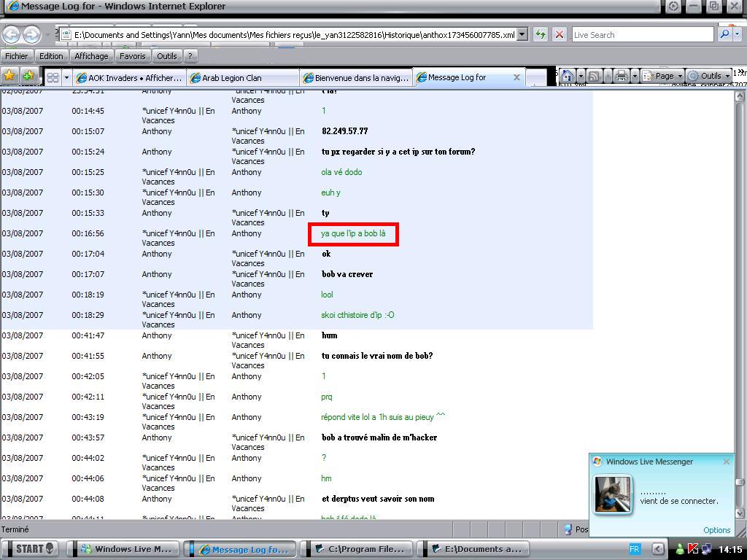
Task: Stop loading with the red X icon
Action: 560,34
